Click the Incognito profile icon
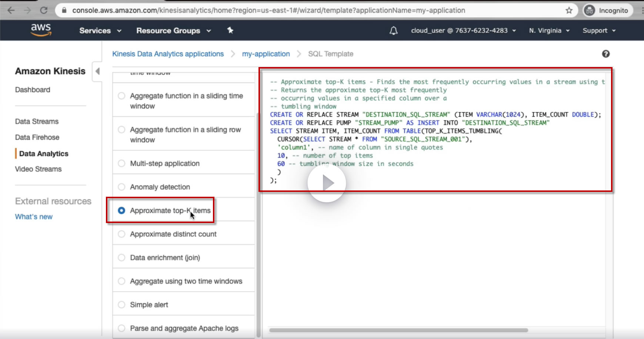Image resolution: width=644 pixels, height=339 pixels. pos(589,10)
